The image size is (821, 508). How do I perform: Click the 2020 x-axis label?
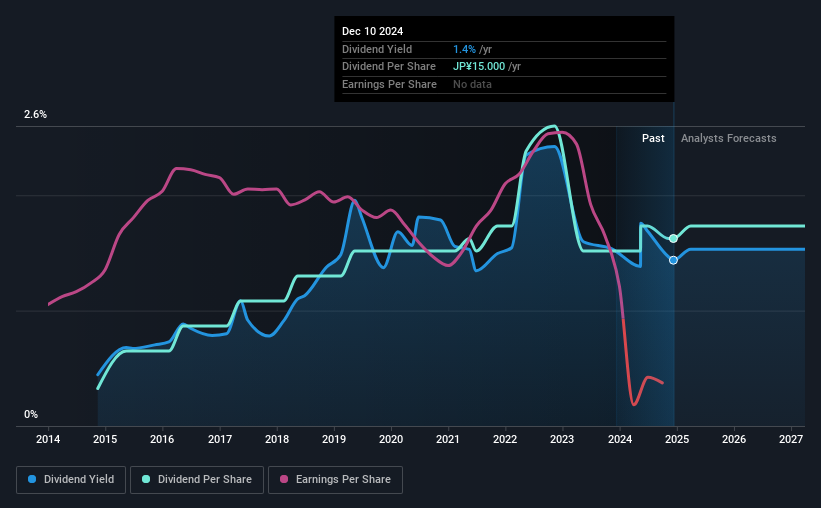point(391,439)
